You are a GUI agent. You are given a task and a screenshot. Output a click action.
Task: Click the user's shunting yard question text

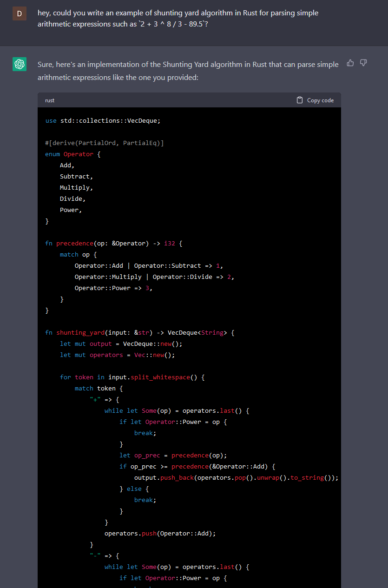coord(178,18)
